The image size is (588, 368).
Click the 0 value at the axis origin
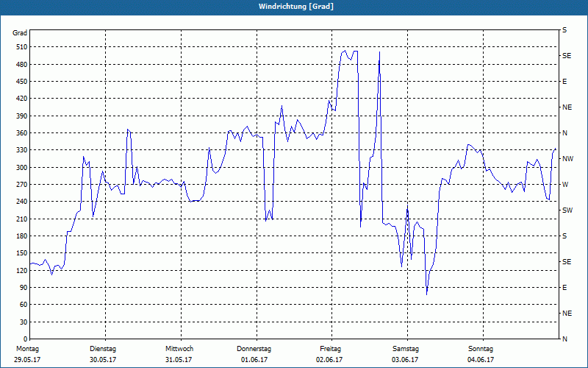point(26,339)
